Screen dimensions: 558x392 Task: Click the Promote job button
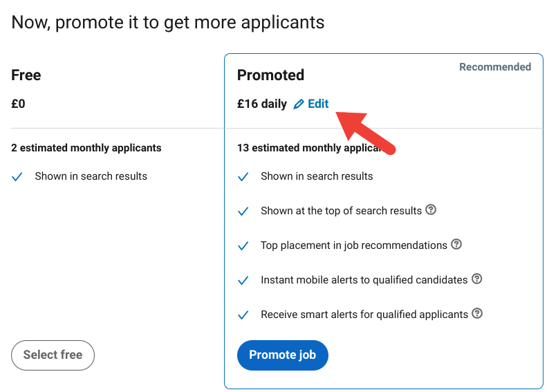point(283,355)
